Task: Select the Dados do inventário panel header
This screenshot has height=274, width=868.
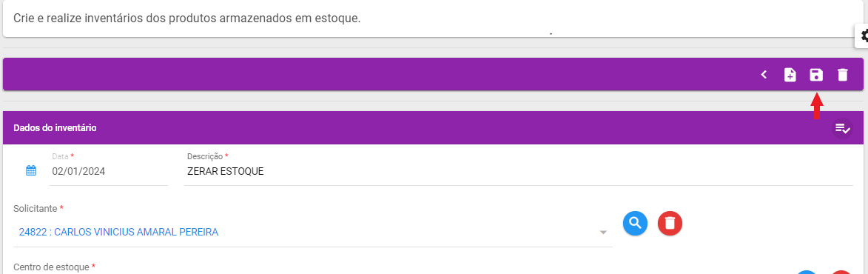Action: coord(434,128)
